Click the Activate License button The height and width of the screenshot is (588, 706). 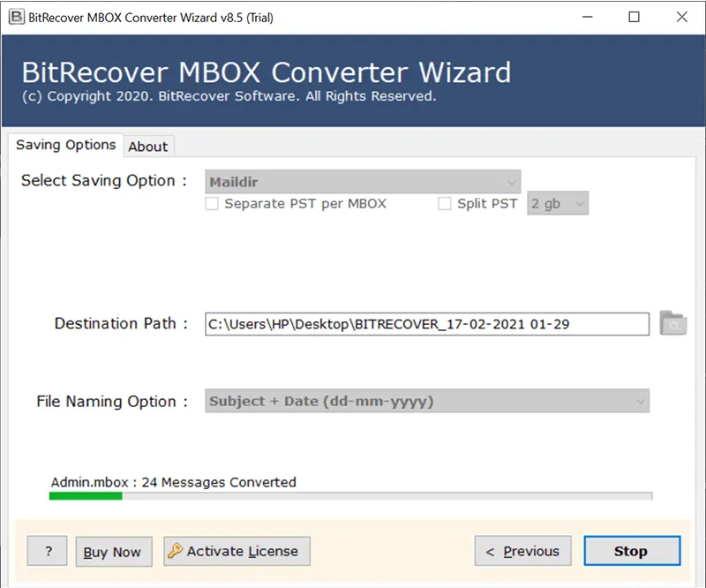pyautogui.click(x=237, y=551)
